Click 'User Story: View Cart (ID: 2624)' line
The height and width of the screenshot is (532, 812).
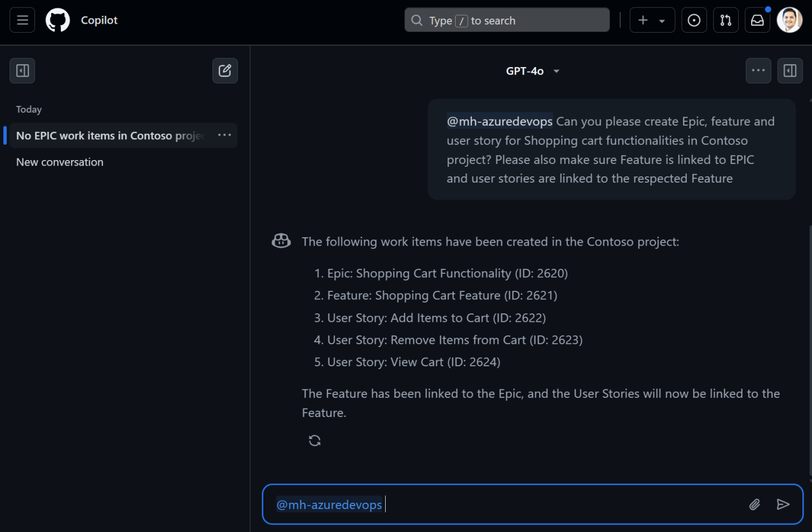[x=414, y=362]
